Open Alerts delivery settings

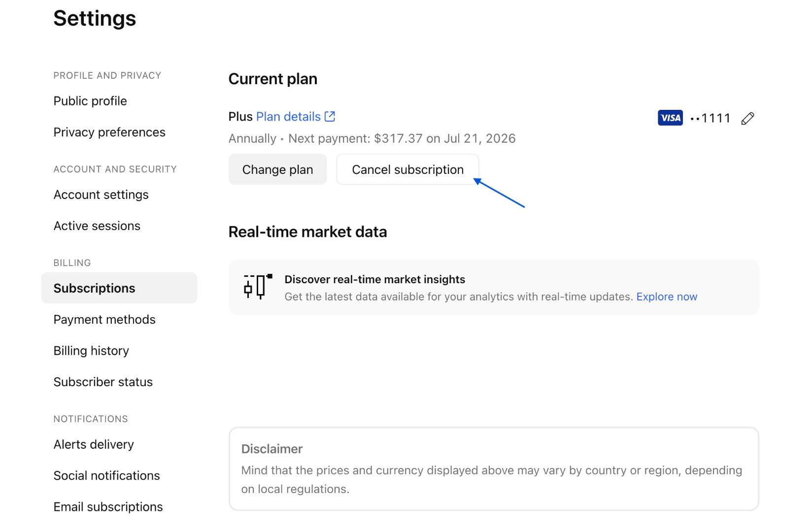[x=94, y=444]
